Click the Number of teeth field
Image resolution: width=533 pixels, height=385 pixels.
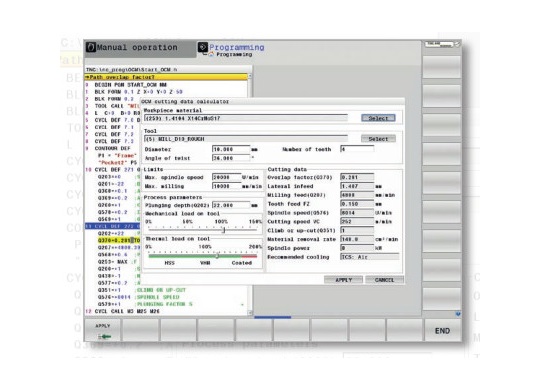point(357,149)
